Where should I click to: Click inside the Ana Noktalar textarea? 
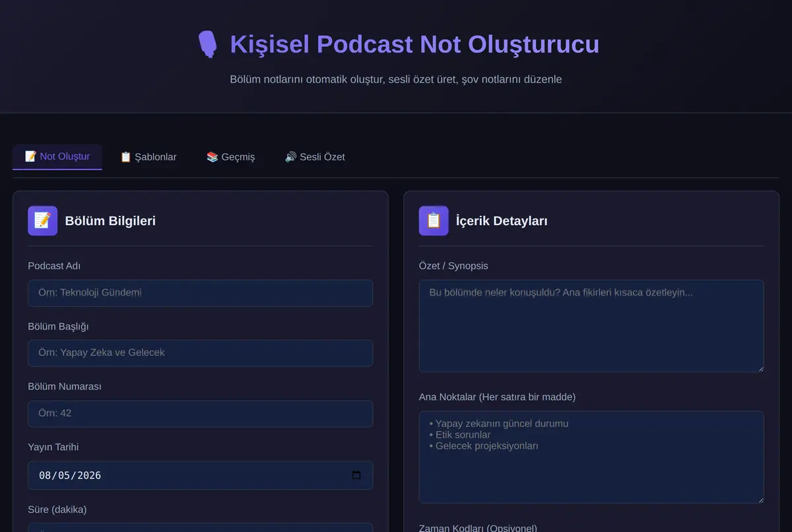click(591, 457)
